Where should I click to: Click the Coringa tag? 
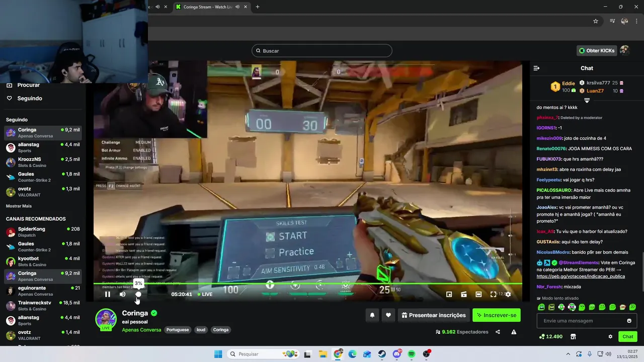[x=220, y=330]
